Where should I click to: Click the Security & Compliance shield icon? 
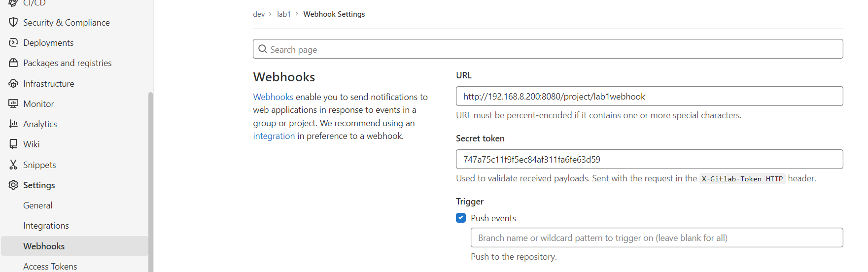click(13, 22)
